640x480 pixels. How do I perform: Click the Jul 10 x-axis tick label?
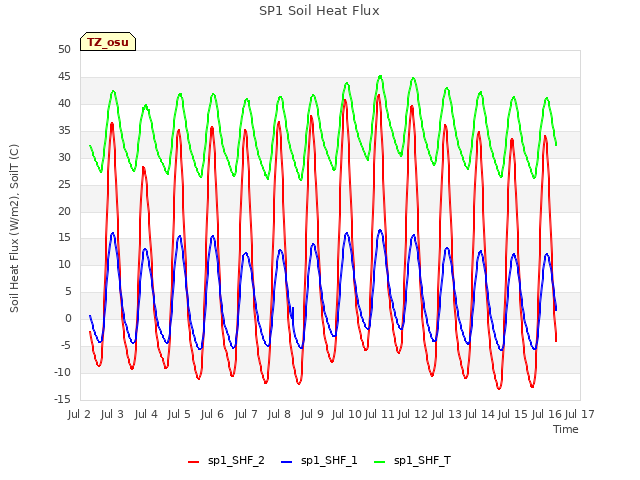pyautogui.click(x=347, y=414)
